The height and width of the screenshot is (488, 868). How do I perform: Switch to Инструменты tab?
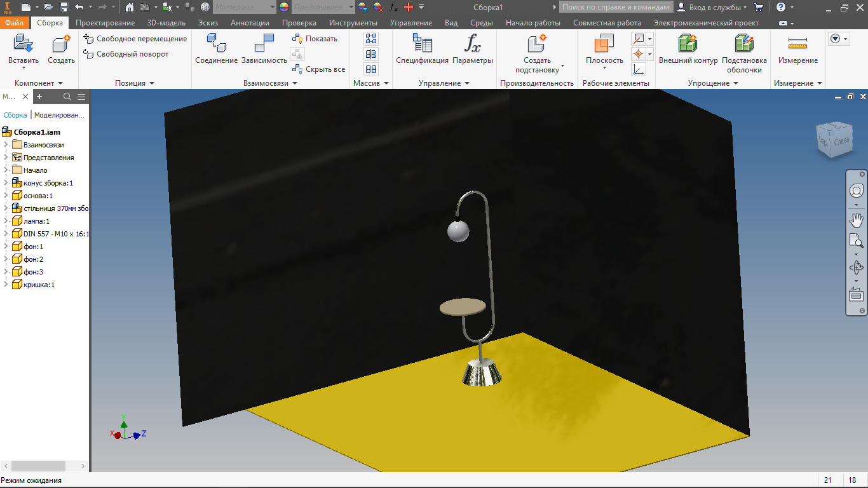point(353,23)
